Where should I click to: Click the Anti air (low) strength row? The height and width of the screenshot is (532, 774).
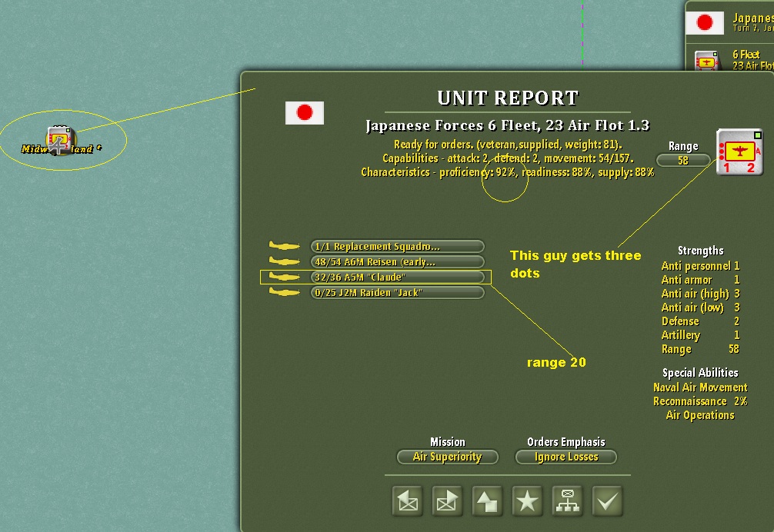(x=700, y=308)
